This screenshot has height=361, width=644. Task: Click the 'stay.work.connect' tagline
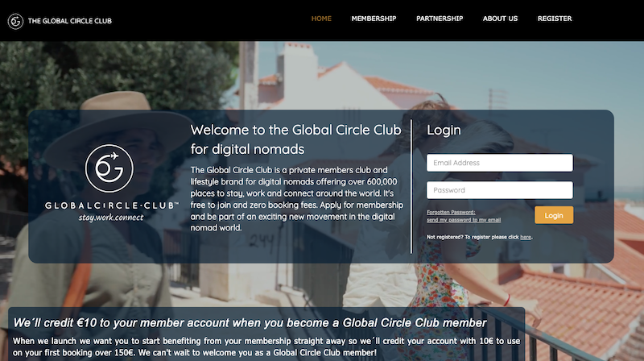click(111, 218)
